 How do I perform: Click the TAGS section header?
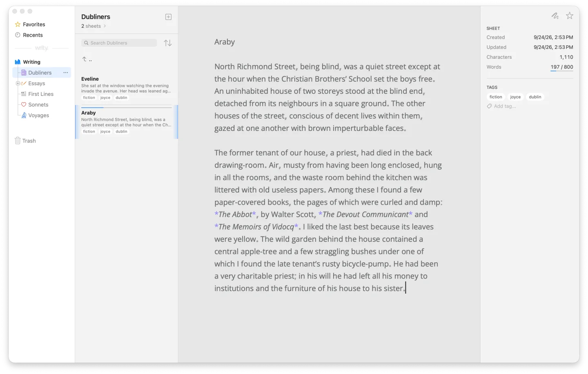tap(492, 87)
